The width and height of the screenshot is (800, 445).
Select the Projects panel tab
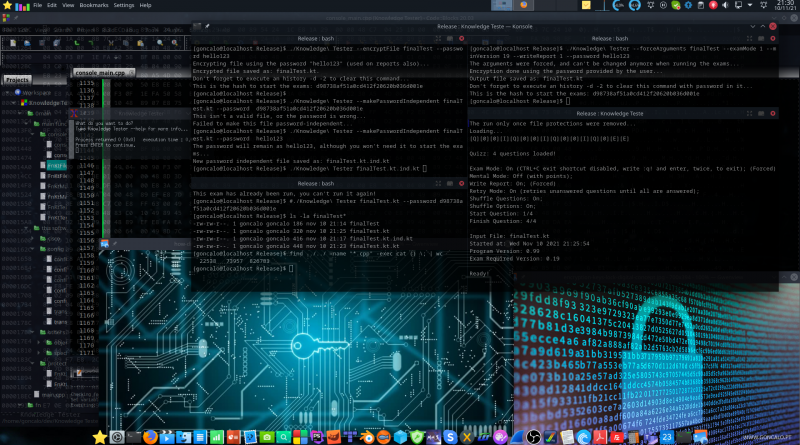pyautogui.click(x=17, y=79)
